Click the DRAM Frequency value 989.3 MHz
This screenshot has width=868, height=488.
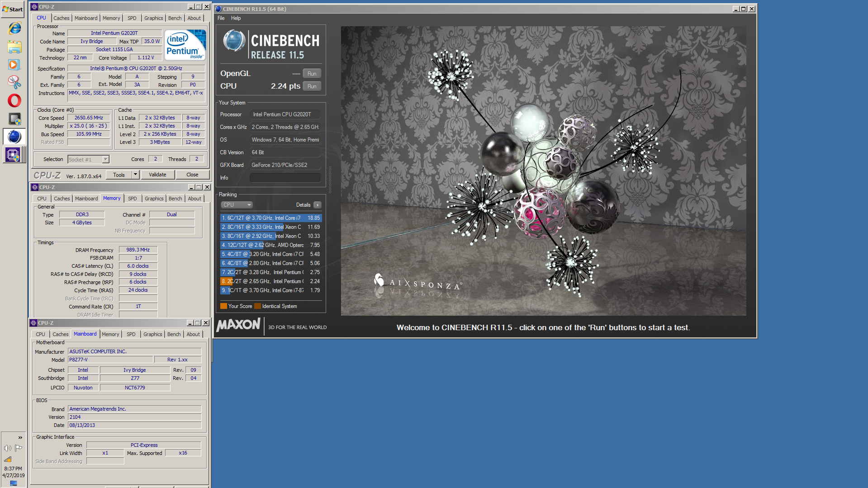click(138, 250)
